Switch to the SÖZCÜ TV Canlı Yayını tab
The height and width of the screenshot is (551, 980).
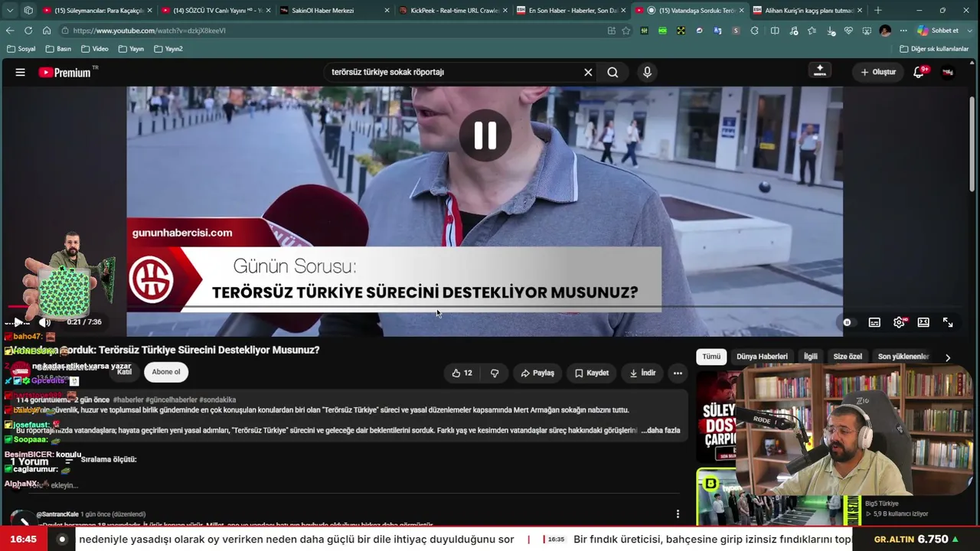pos(216,11)
